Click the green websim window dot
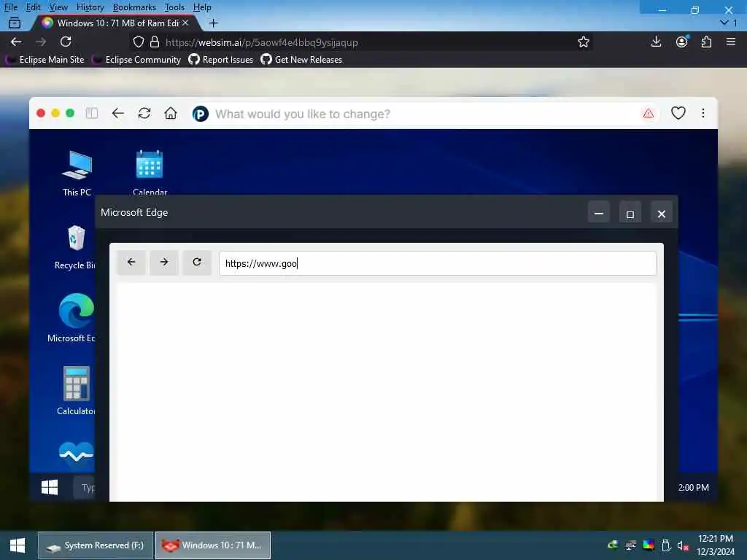The width and height of the screenshot is (747, 560). pyautogui.click(x=70, y=113)
